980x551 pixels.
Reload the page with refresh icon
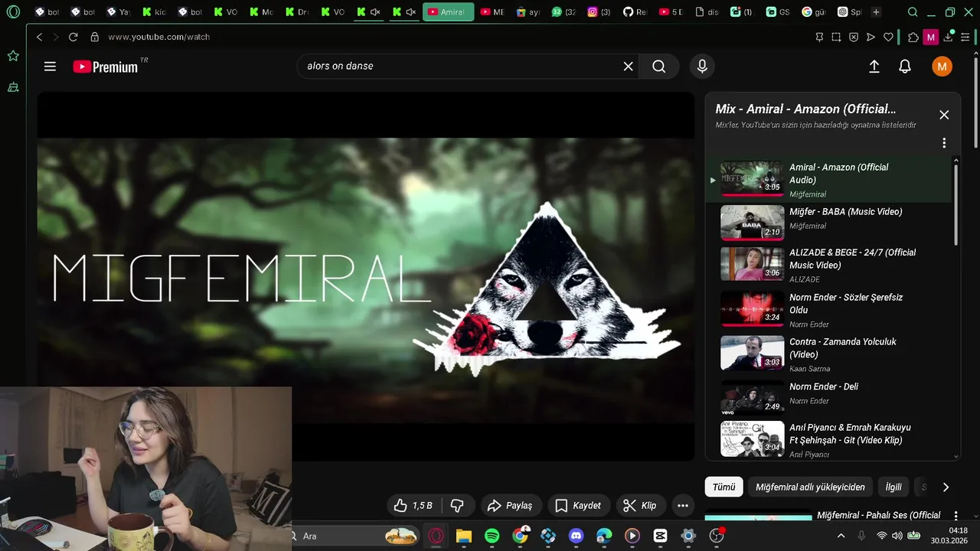pyautogui.click(x=73, y=37)
